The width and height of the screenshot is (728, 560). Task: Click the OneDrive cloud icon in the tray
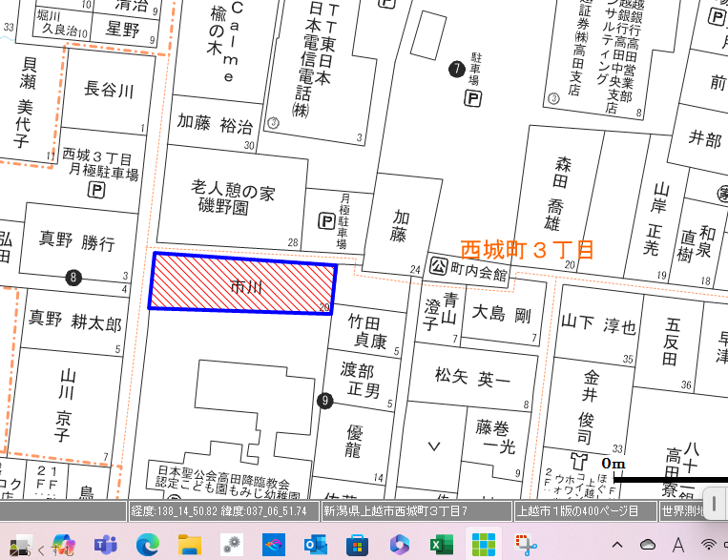click(648, 544)
